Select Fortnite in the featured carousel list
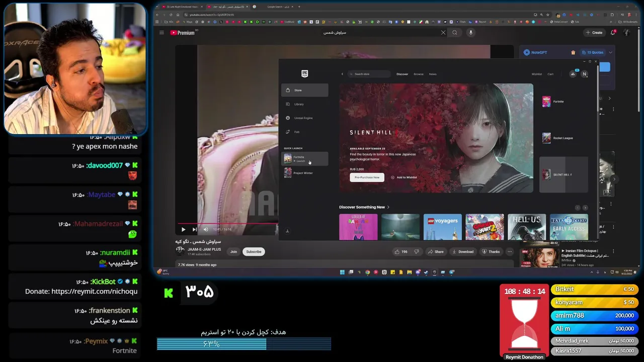The height and width of the screenshot is (362, 644). tap(563, 102)
